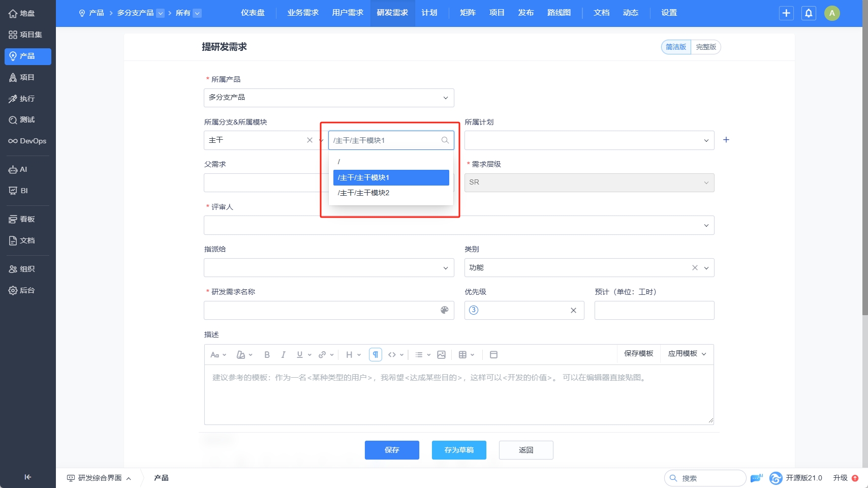Clear the 优先级 field value

click(x=573, y=311)
